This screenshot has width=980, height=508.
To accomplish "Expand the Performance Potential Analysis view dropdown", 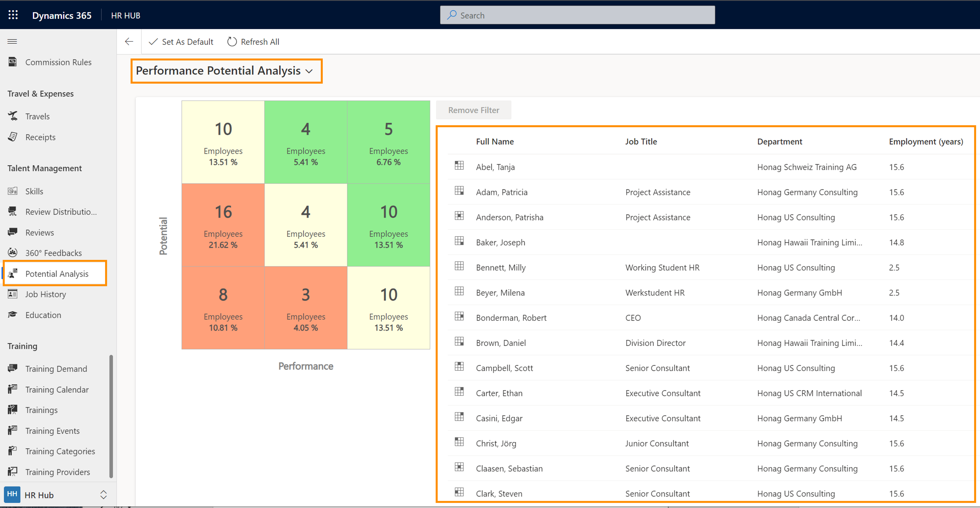I will [309, 71].
